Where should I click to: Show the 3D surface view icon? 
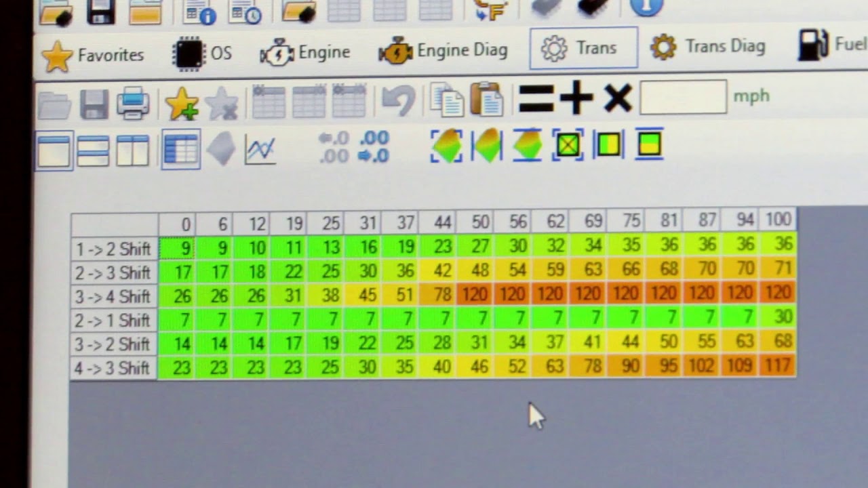(221, 148)
